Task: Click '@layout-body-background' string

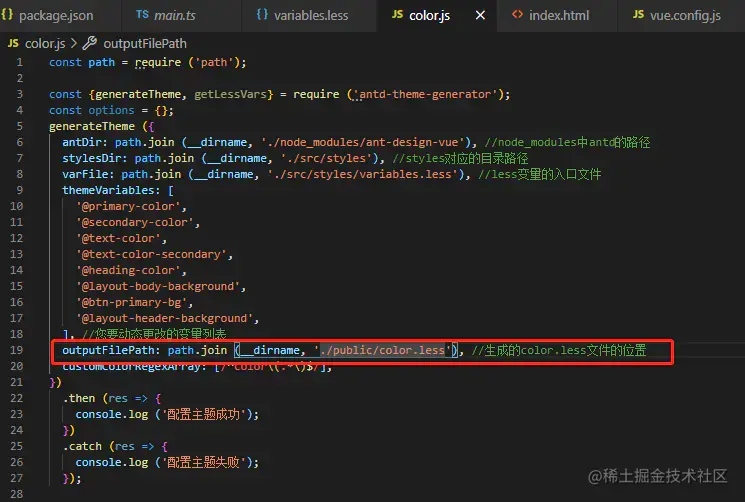Action: point(158,286)
